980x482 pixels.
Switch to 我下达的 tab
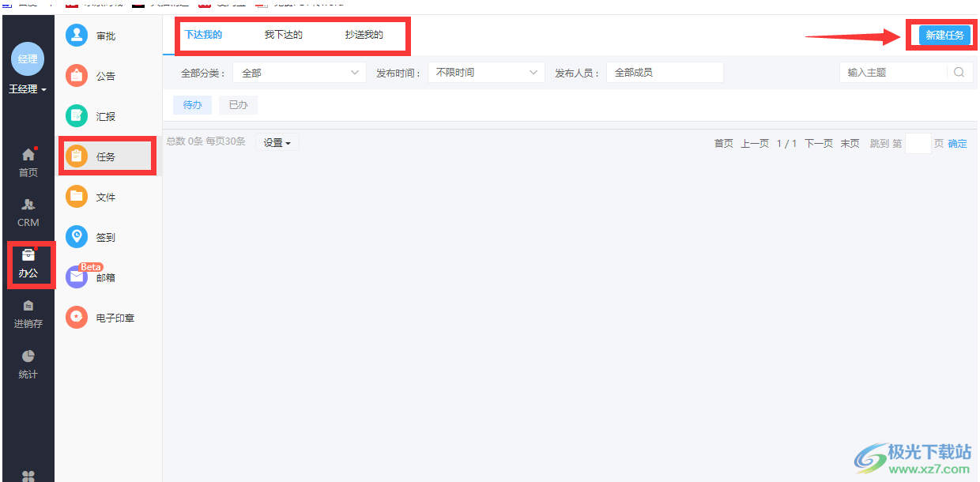click(284, 35)
